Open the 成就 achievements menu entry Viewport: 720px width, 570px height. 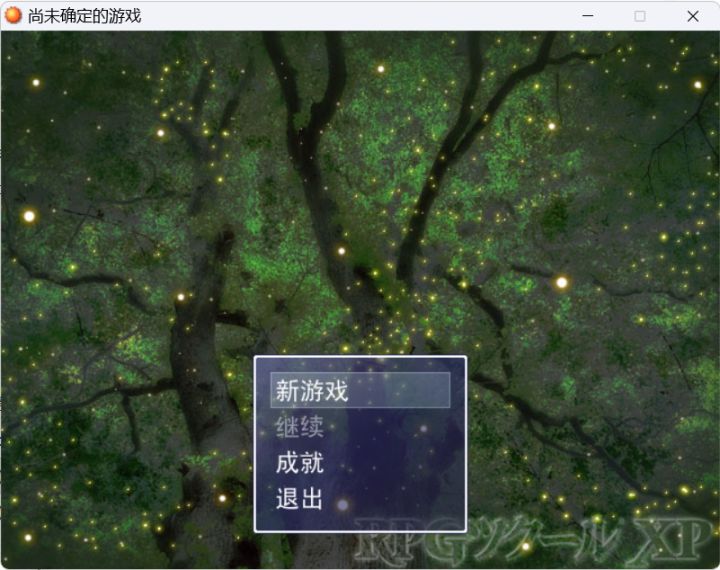tap(300, 463)
